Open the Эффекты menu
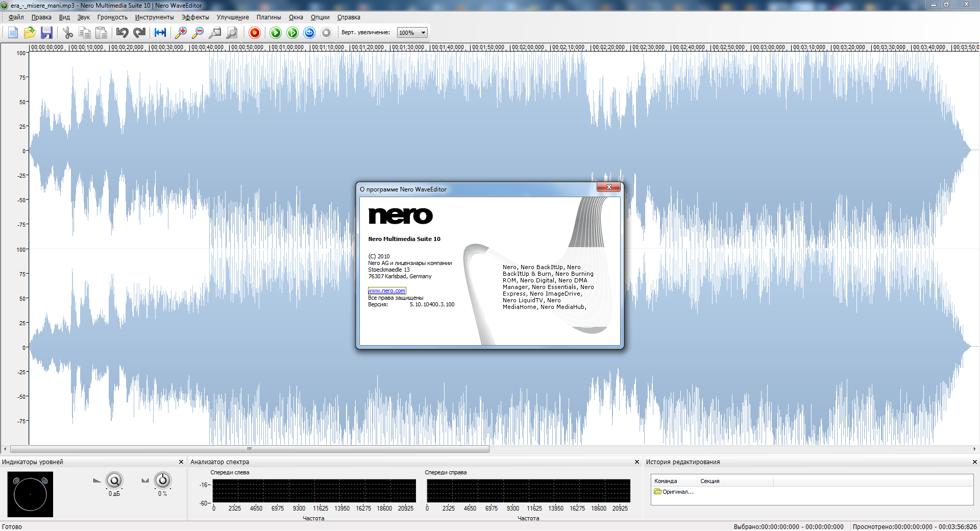The height and width of the screenshot is (531, 980). click(195, 17)
